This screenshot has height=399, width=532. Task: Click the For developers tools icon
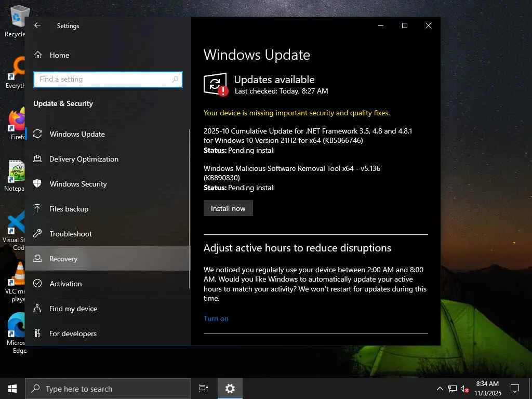[x=37, y=333]
